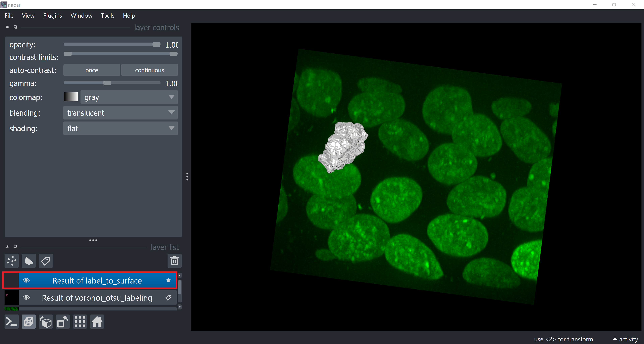This screenshot has width=644, height=344.
Task: Add a new points layer
Action: [12, 261]
